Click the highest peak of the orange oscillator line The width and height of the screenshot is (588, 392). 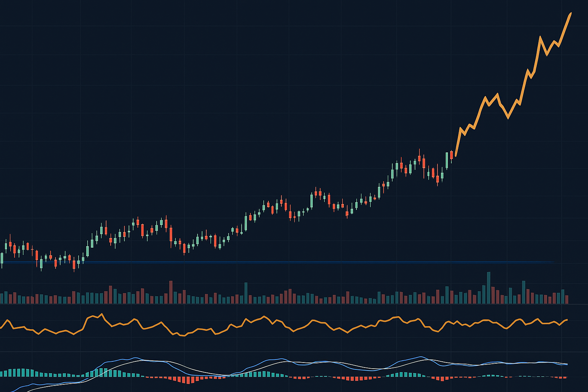(102, 314)
